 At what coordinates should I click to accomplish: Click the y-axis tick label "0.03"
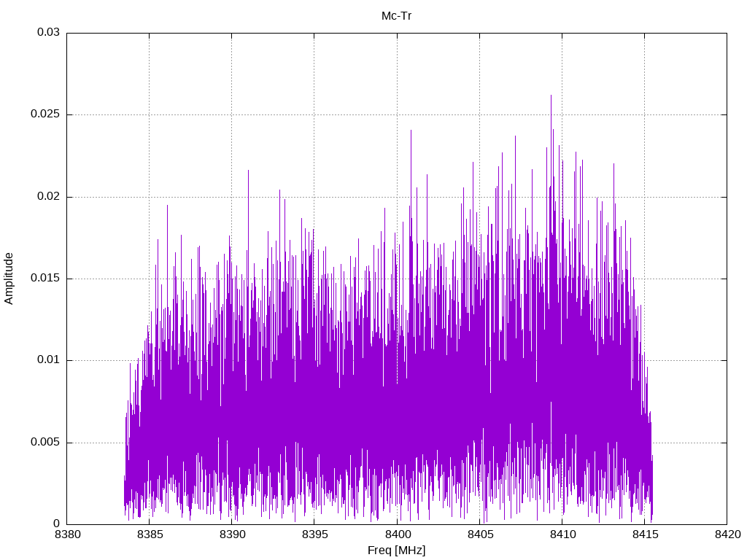coord(49,32)
